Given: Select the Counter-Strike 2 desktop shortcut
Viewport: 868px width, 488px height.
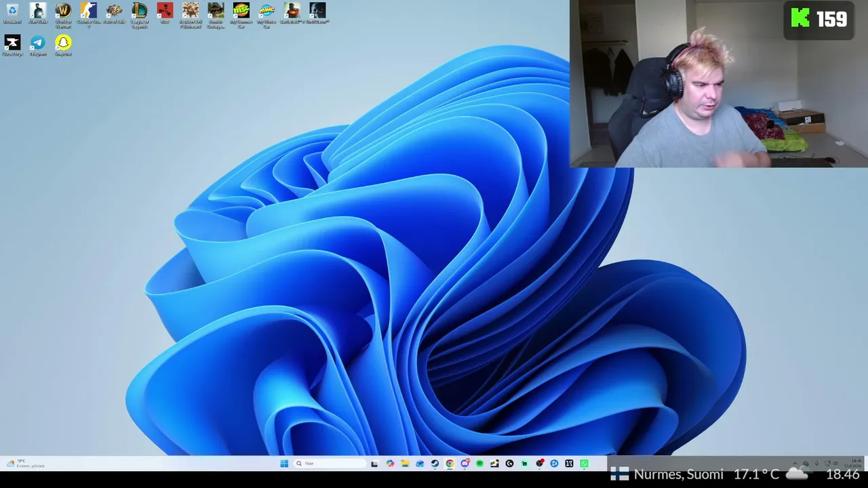Looking at the screenshot, I should coord(89,15).
